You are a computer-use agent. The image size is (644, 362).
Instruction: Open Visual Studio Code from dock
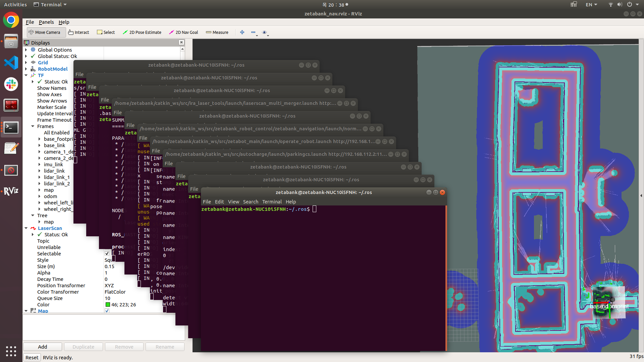coord(11,63)
